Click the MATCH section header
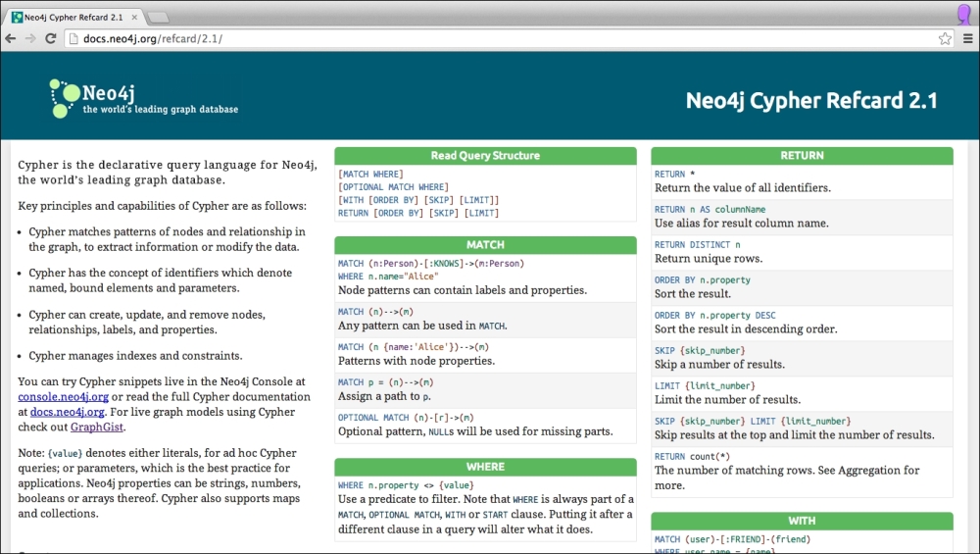Screen dimensions: 980x554 (x=485, y=245)
